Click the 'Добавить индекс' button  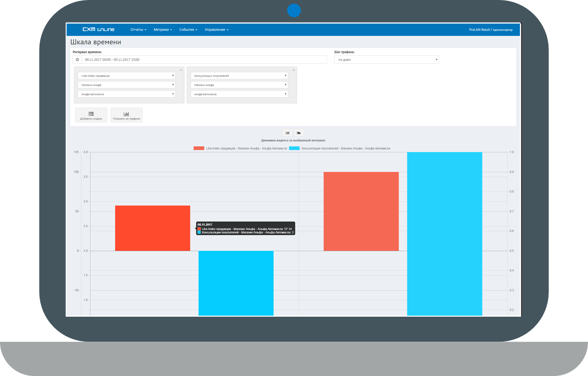[x=91, y=115]
